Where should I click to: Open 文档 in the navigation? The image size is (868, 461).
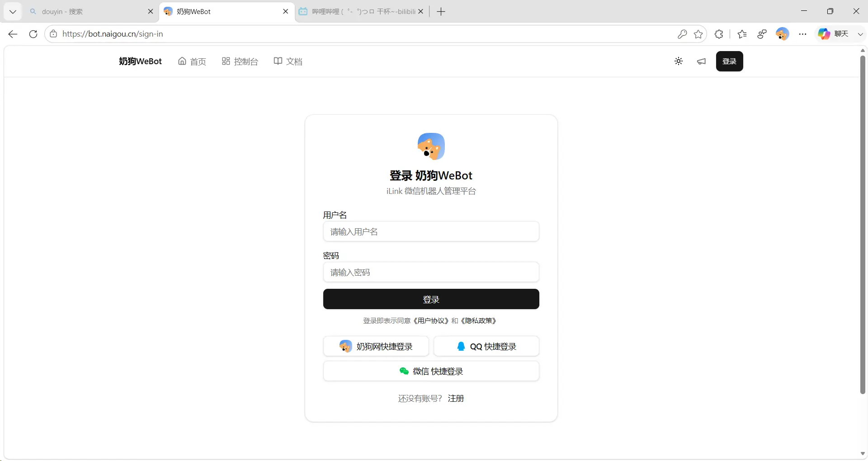coord(288,61)
